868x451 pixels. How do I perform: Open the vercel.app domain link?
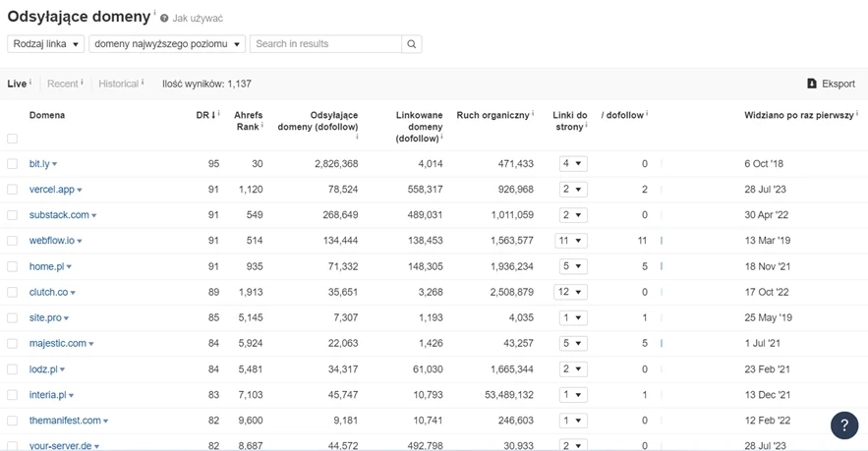51,190
